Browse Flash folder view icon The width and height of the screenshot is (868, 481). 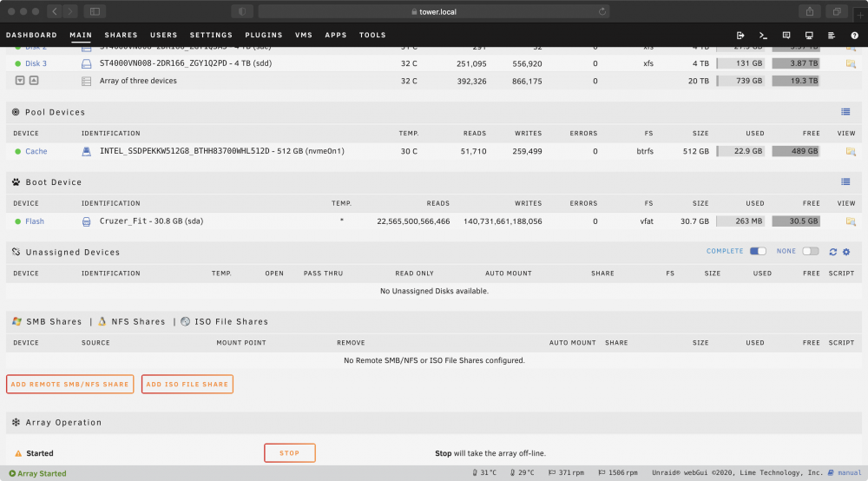pos(851,221)
